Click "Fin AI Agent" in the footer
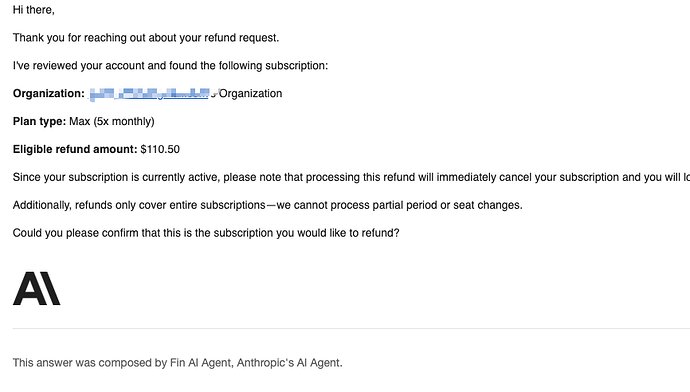This screenshot has width=690, height=392. 200,363
